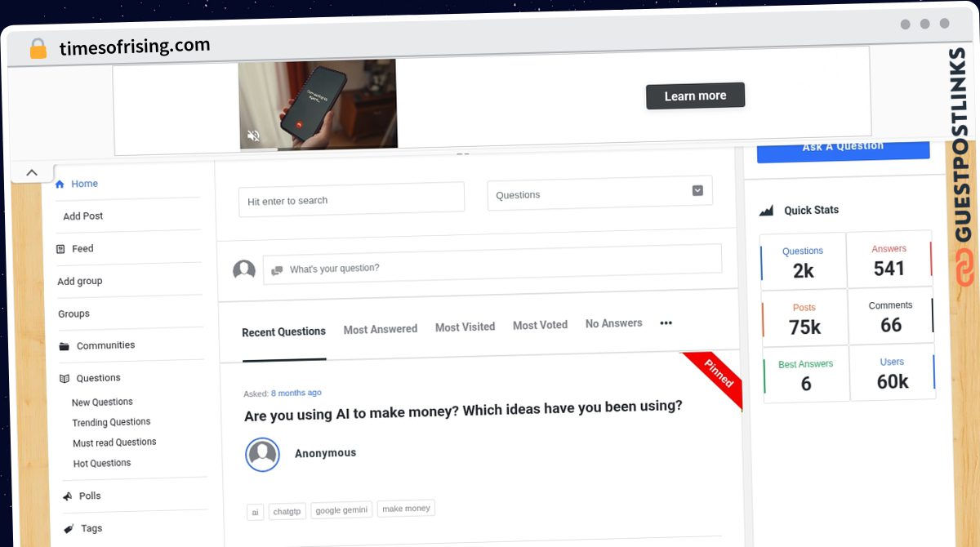Click the house icon beside Home
This screenshot has height=547, width=980.
pos(60,184)
